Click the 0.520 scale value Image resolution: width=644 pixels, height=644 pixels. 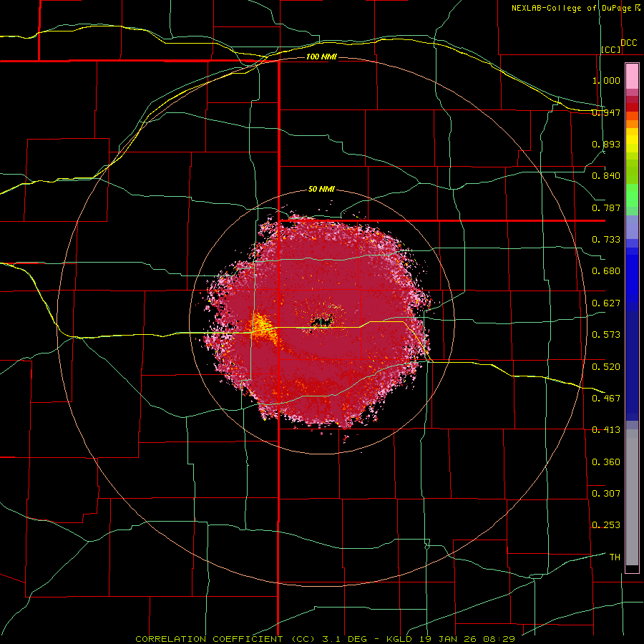pos(606,367)
